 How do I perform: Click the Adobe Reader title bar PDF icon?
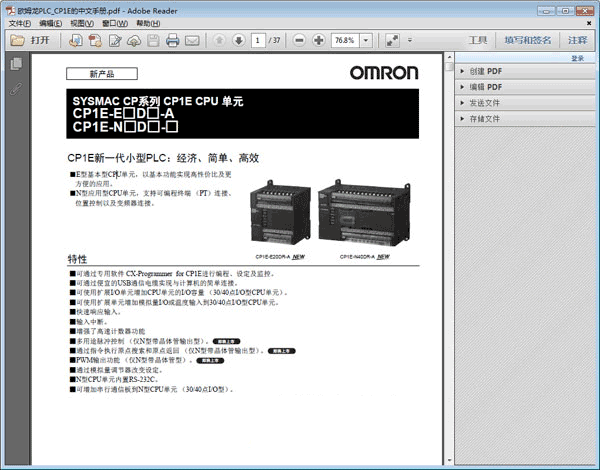[x=11, y=11]
